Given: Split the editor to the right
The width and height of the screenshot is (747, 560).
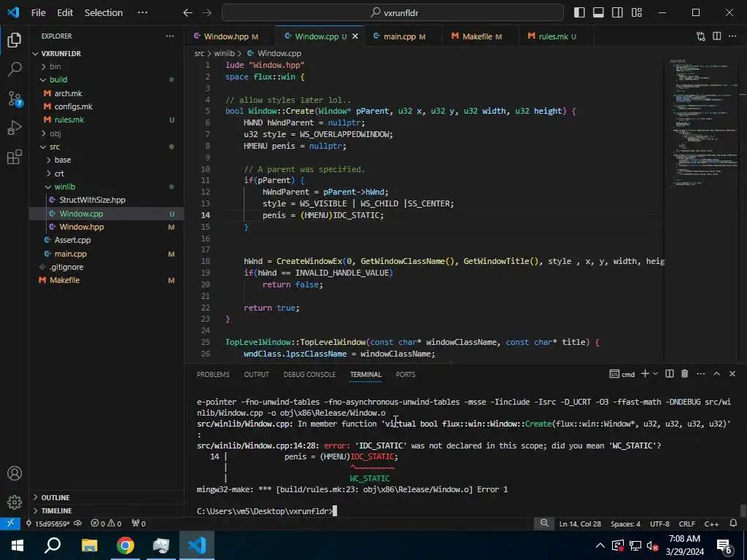Looking at the screenshot, I should click(x=716, y=36).
